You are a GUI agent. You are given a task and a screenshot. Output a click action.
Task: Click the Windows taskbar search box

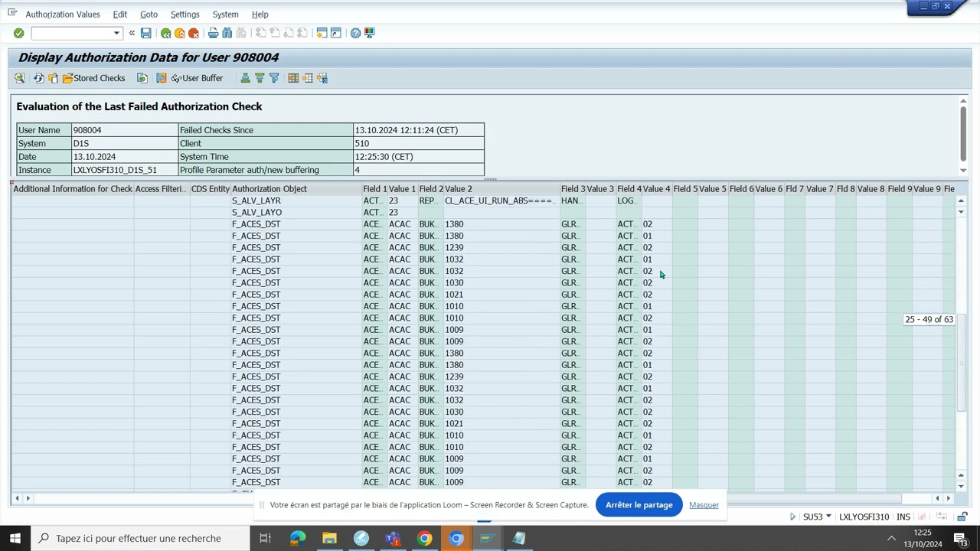point(139,538)
